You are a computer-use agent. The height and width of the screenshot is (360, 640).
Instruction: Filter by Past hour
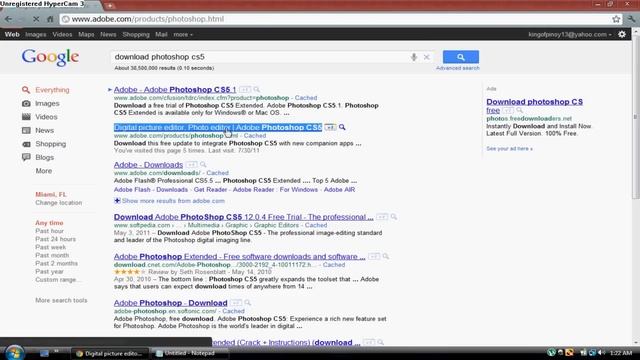point(49,231)
